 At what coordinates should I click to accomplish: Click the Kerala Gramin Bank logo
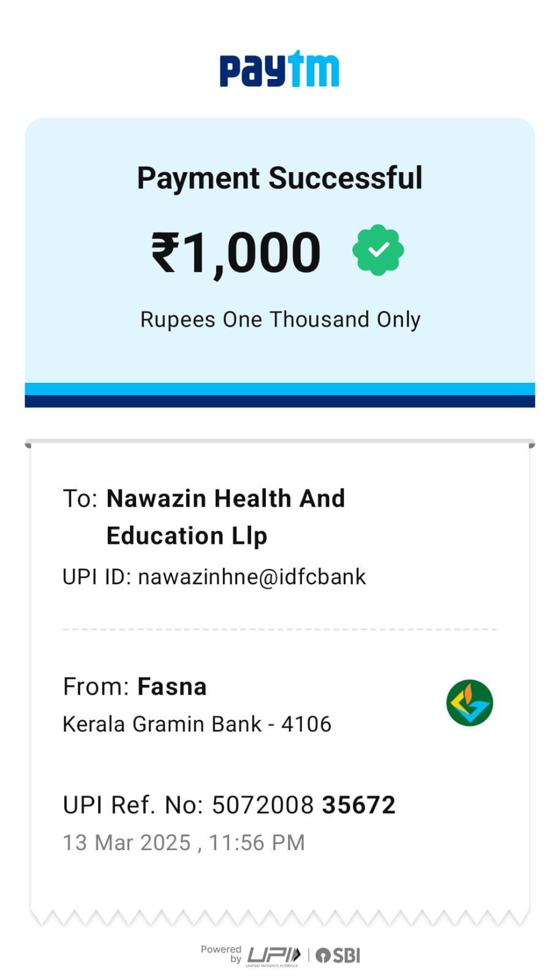[469, 703]
